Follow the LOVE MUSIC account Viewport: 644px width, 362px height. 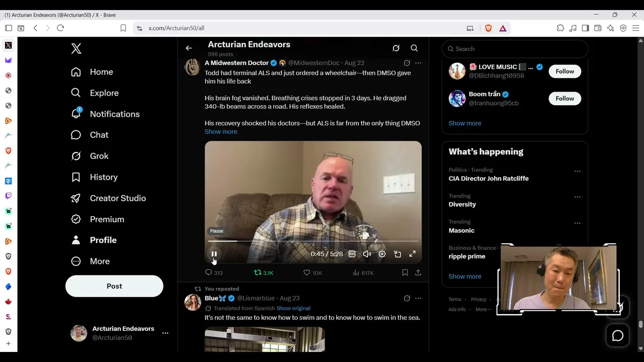tap(565, 71)
